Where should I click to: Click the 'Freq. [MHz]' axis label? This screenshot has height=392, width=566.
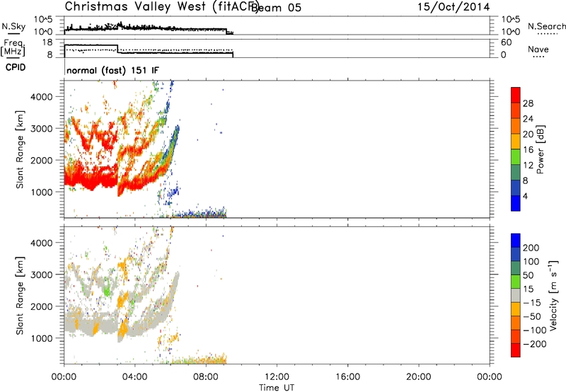click(x=13, y=47)
